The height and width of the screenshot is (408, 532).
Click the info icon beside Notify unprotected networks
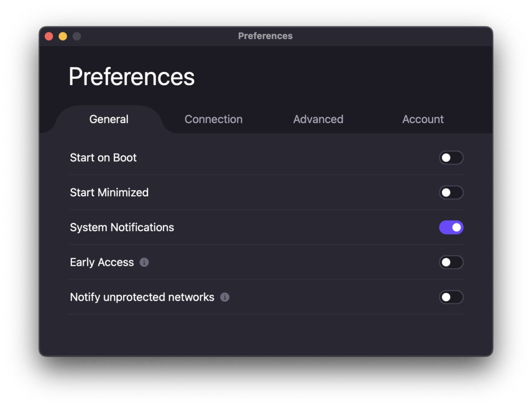tap(225, 297)
